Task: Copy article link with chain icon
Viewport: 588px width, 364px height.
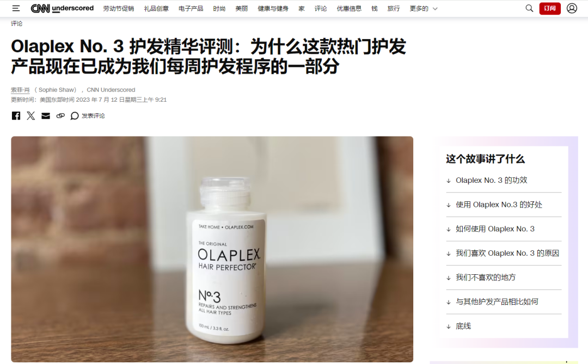Action: 60,116
